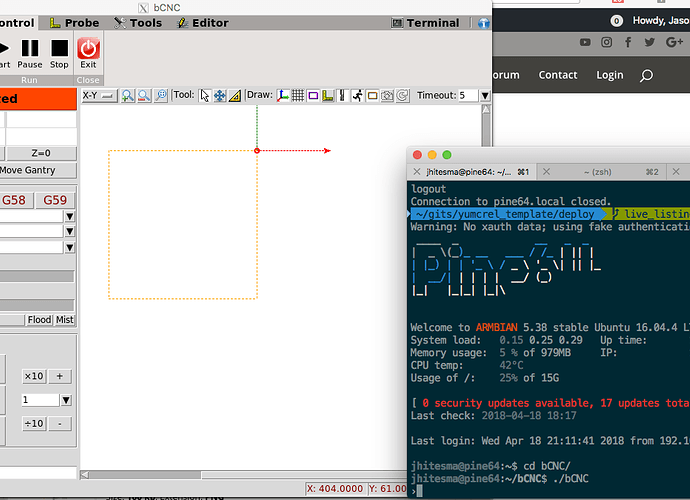Select the arrow pointer tool
The width and height of the screenshot is (690, 500).
205,96
